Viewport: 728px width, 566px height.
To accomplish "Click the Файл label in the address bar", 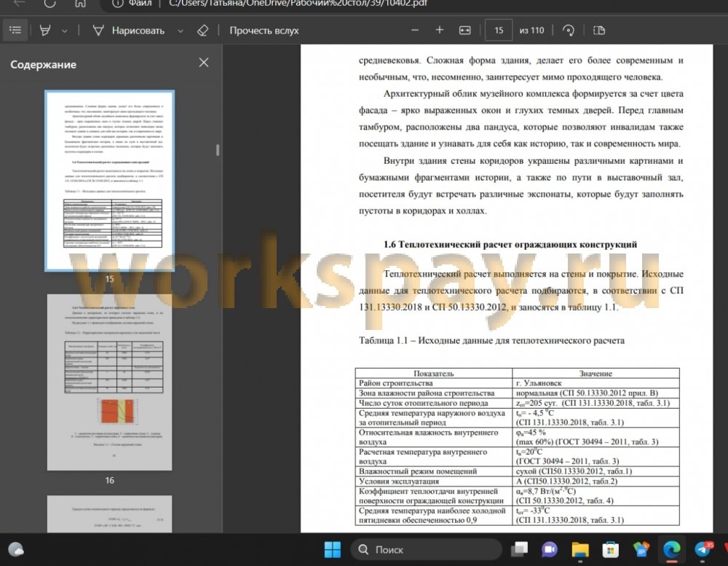I will (141, 4).
